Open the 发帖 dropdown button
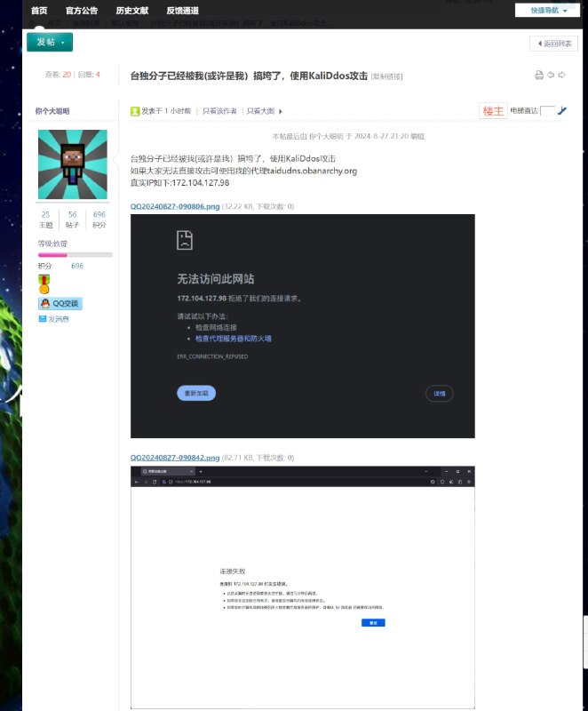The width and height of the screenshot is (588, 711). click(50, 42)
